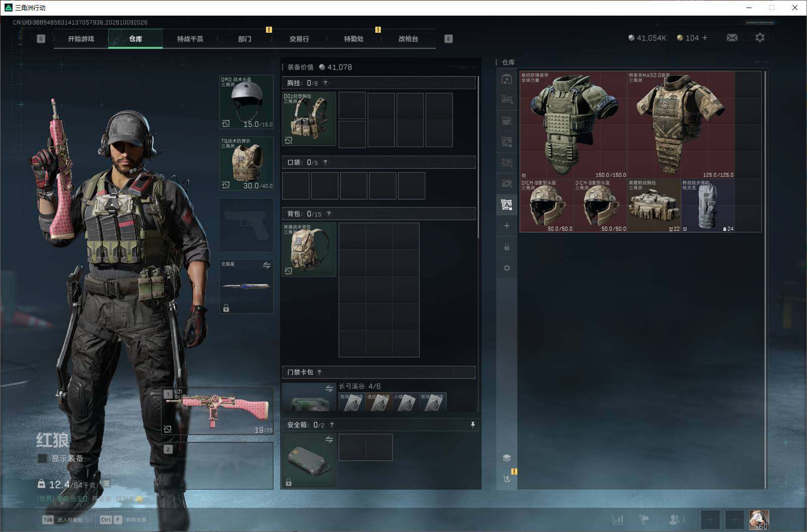Open the statistics bar chart icon

click(618, 519)
